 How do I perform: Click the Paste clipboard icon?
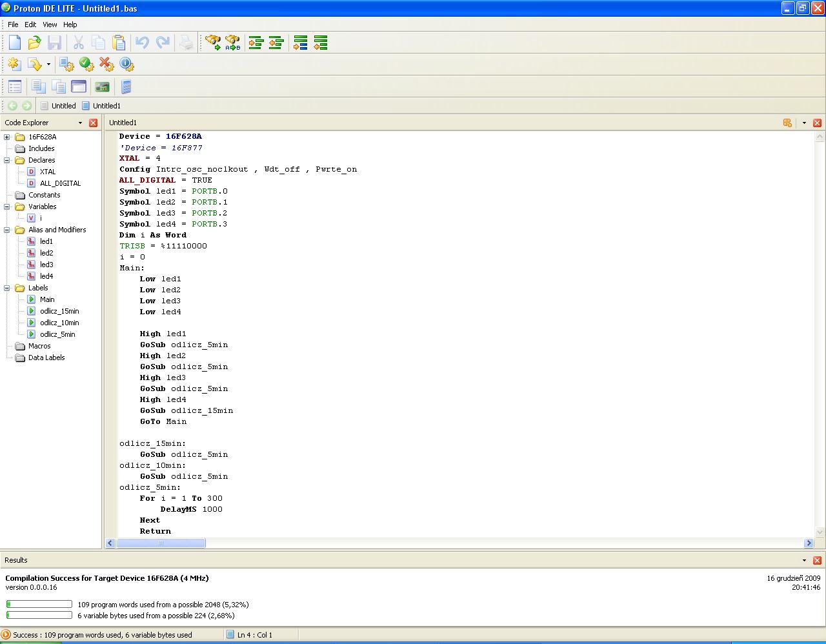[119, 43]
